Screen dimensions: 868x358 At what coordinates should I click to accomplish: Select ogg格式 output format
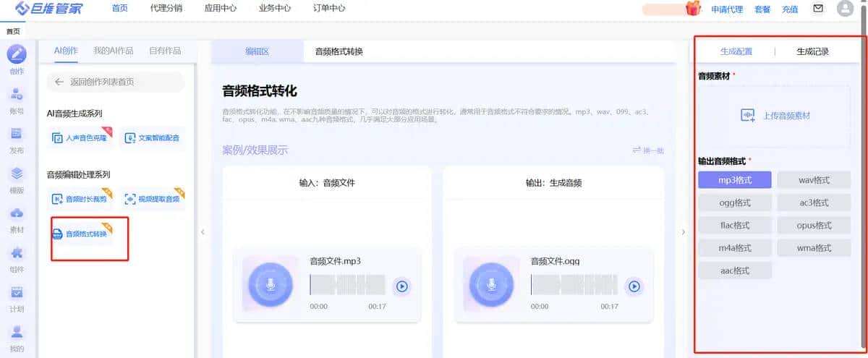pyautogui.click(x=735, y=203)
